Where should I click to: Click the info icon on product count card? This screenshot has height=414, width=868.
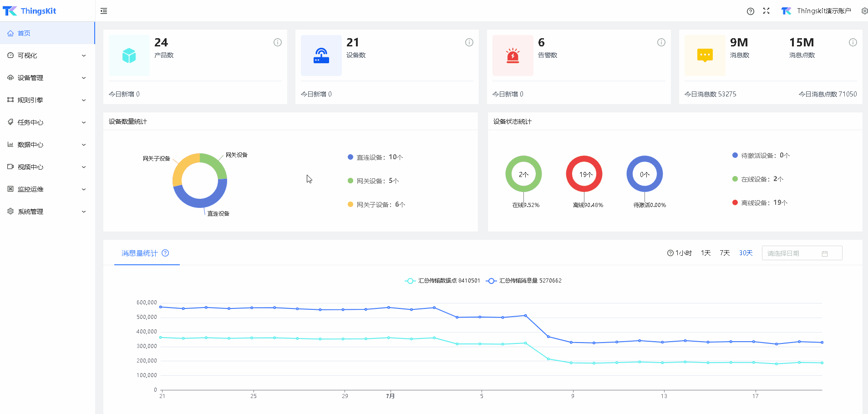pyautogui.click(x=277, y=42)
